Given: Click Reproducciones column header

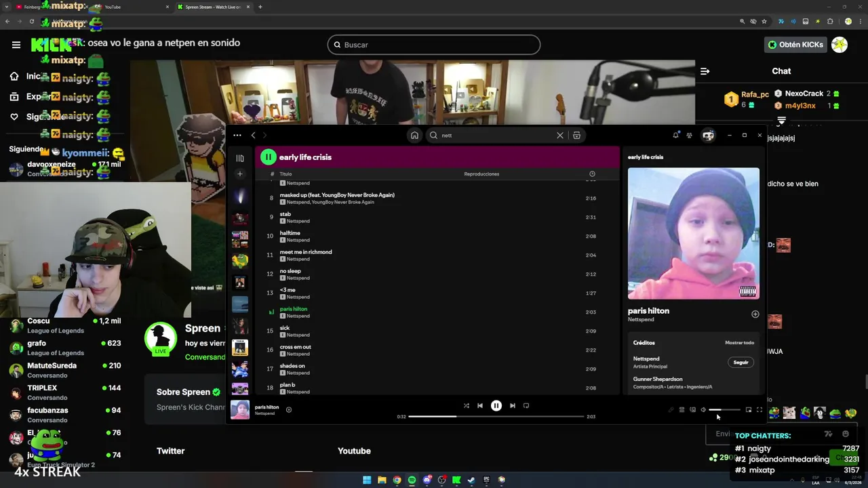Looking at the screenshot, I should [x=481, y=174].
